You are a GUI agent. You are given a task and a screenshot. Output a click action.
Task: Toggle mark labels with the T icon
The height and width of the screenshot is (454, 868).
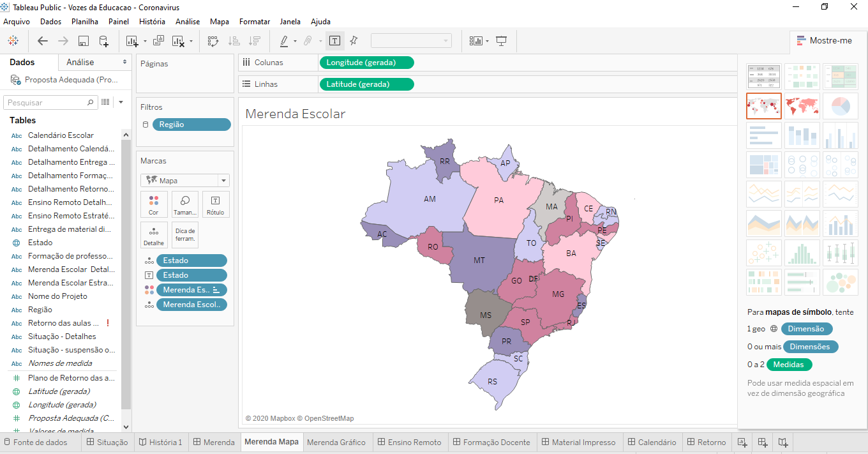(334, 40)
